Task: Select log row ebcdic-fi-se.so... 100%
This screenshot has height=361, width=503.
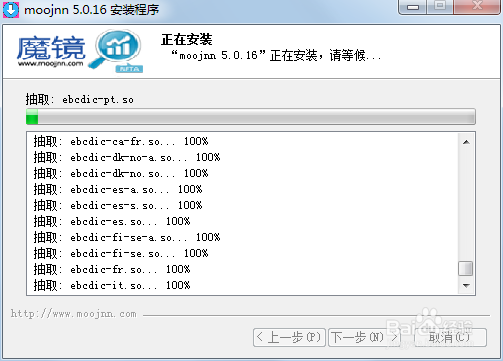Action: (121, 253)
